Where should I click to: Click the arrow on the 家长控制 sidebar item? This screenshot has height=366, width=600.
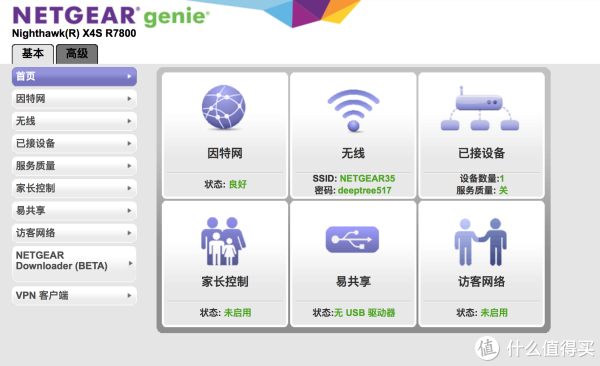(129, 188)
